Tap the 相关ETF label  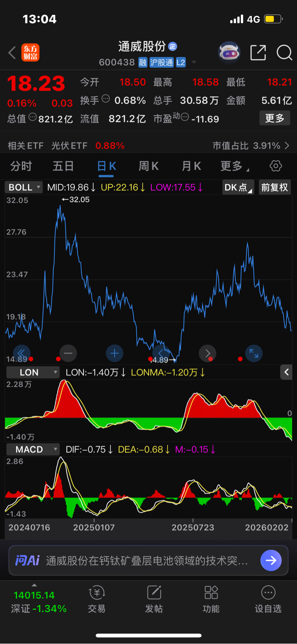(x=26, y=146)
